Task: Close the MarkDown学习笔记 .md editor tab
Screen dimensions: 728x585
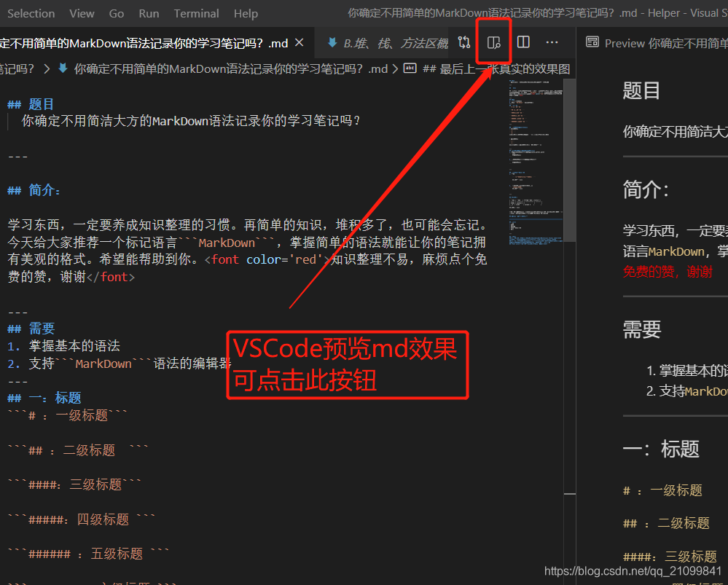Action: (300, 43)
